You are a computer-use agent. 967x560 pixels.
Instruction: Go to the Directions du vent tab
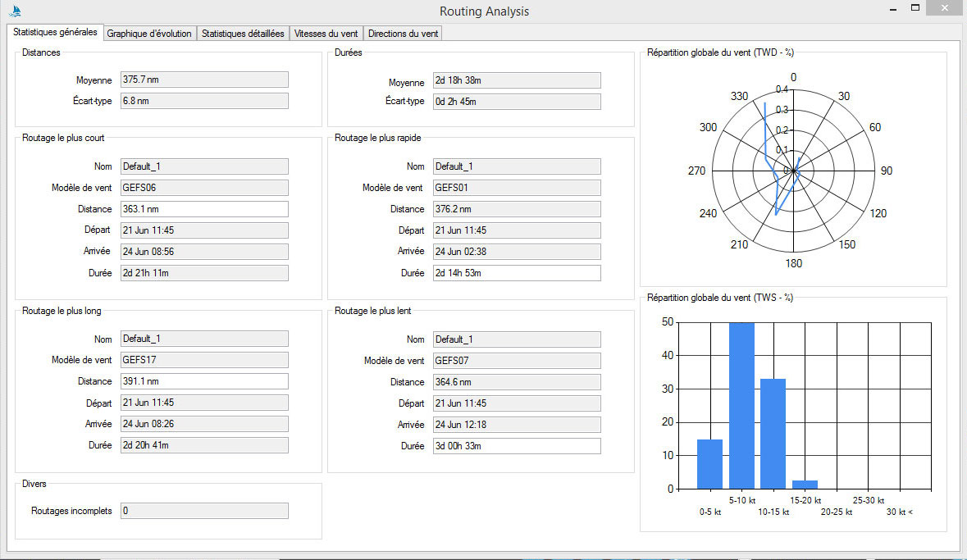point(404,34)
